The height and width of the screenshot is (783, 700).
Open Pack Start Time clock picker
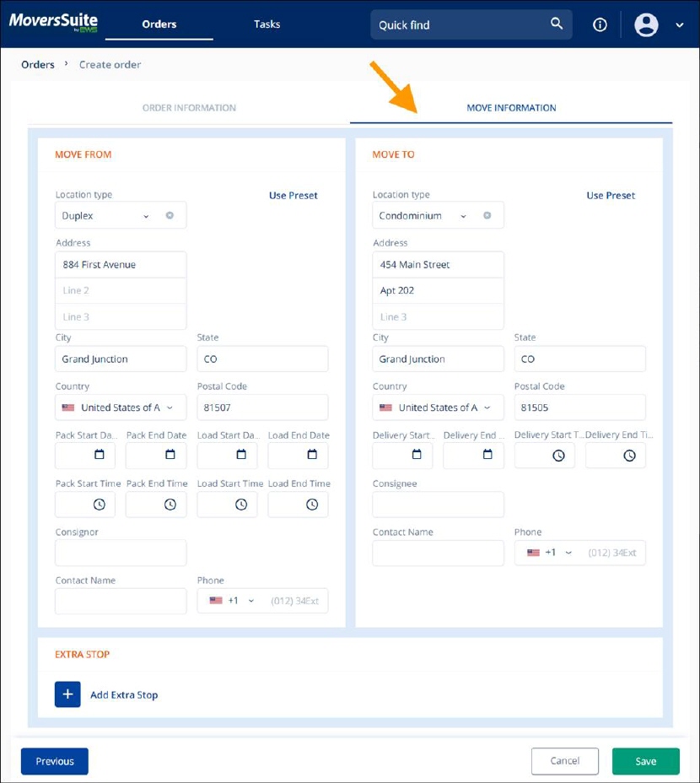(x=100, y=504)
